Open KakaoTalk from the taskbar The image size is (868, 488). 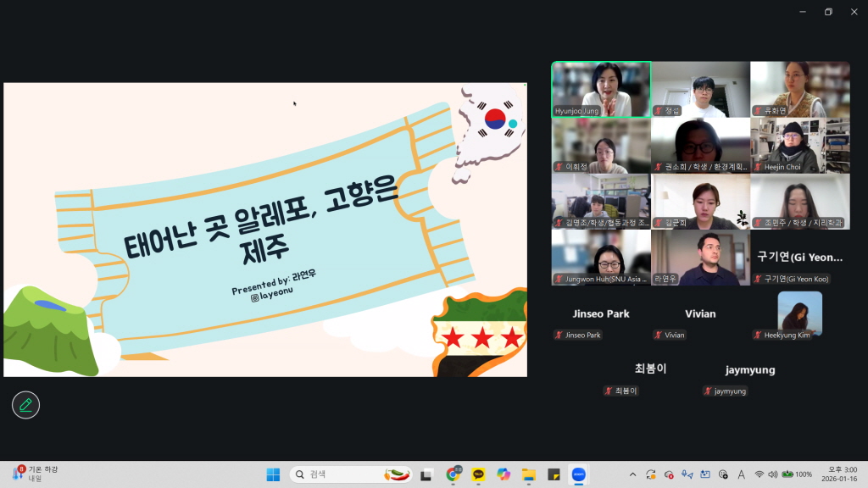[x=478, y=474]
